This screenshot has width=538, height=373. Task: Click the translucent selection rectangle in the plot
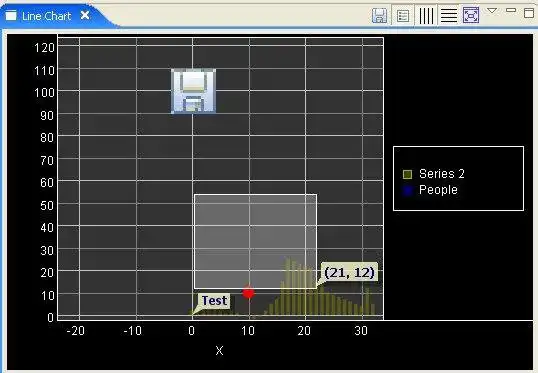tap(255, 242)
